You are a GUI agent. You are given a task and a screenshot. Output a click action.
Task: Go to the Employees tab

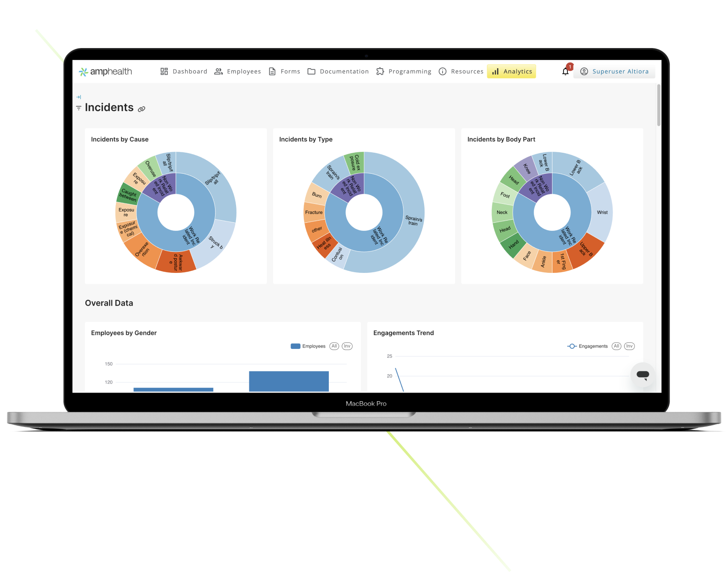coord(237,72)
